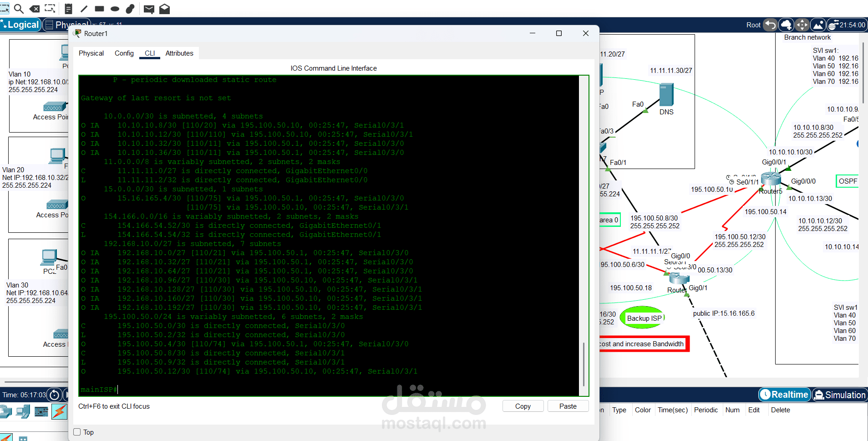Select the Place Note tool
The image size is (868, 441).
[68, 8]
